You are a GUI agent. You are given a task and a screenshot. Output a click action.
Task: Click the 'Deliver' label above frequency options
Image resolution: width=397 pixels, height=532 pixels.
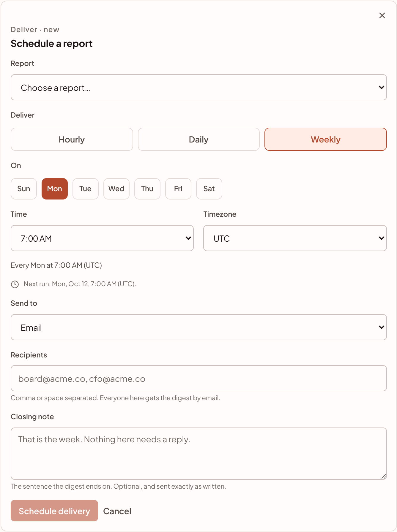point(23,115)
